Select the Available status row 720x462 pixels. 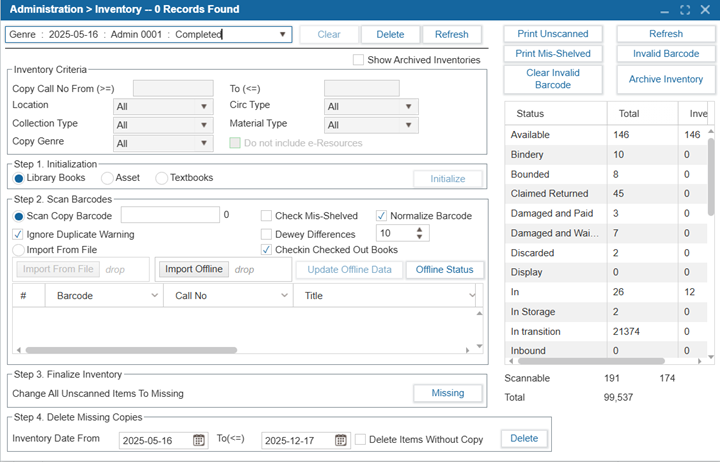coord(606,135)
